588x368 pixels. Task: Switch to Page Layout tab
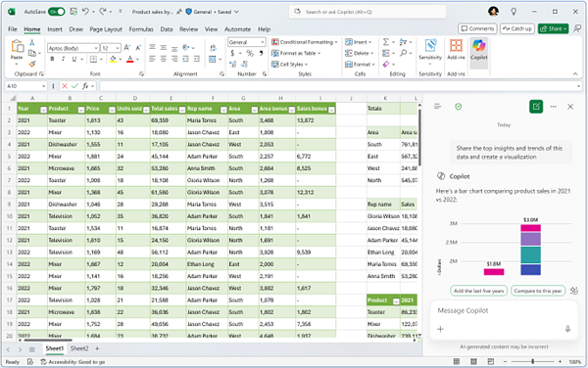click(106, 29)
